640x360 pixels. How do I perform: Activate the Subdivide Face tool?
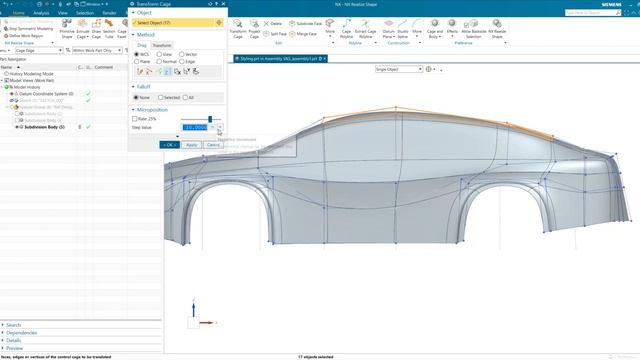305,24
